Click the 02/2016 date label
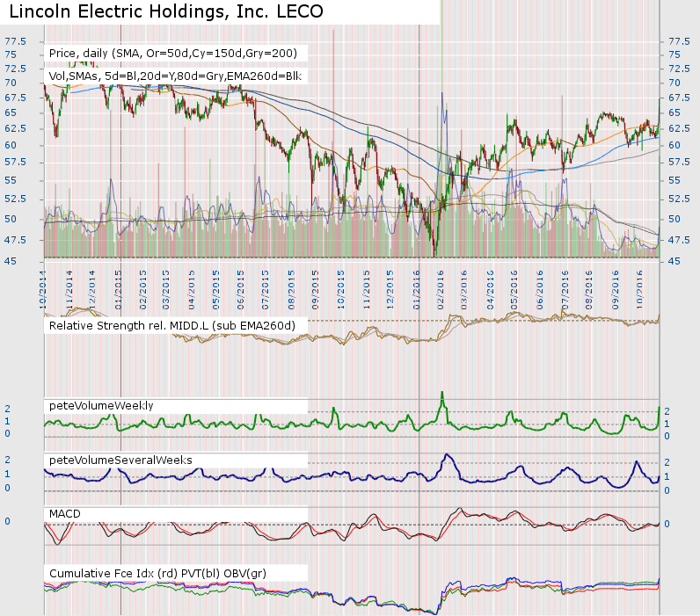 point(441,289)
